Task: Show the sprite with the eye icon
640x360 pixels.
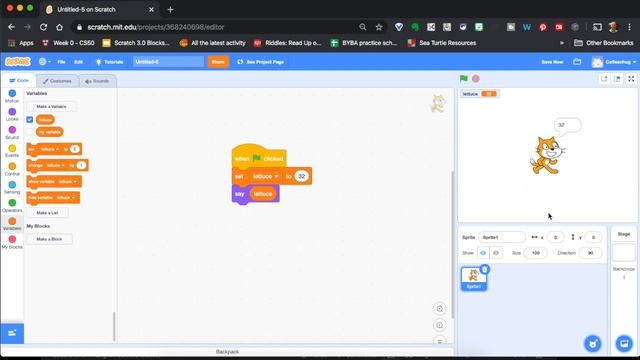Action: tap(483, 253)
